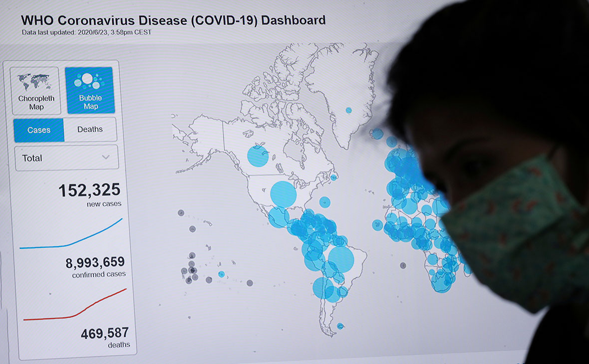Click the bubble over Iceland

click(377, 134)
